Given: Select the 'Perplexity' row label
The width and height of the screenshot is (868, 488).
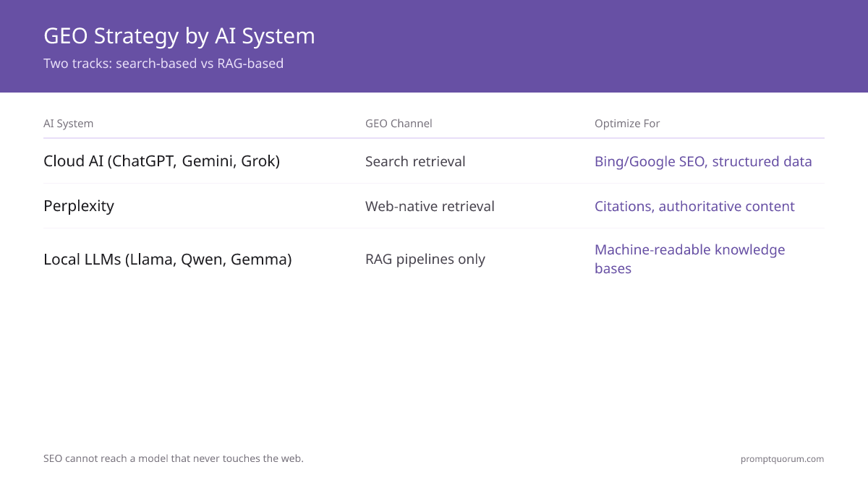Looking at the screenshot, I should pos(79,206).
